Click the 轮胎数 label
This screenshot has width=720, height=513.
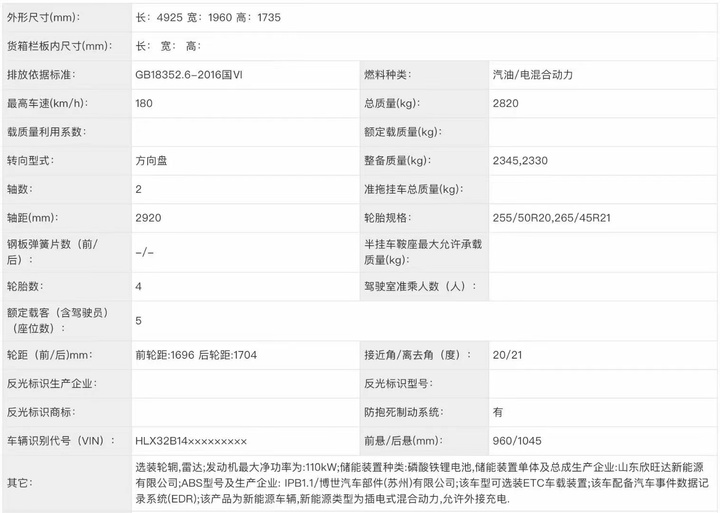pos(25,287)
